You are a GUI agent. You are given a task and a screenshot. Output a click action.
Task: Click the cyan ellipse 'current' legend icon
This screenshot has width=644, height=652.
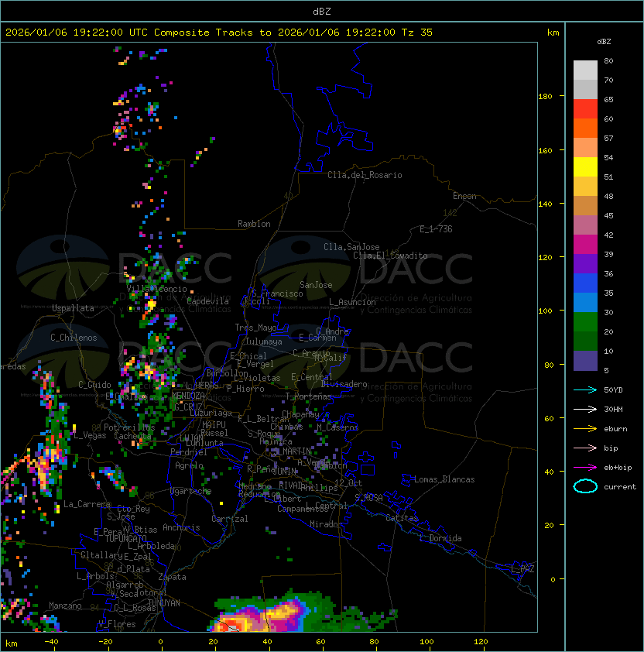click(x=585, y=486)
